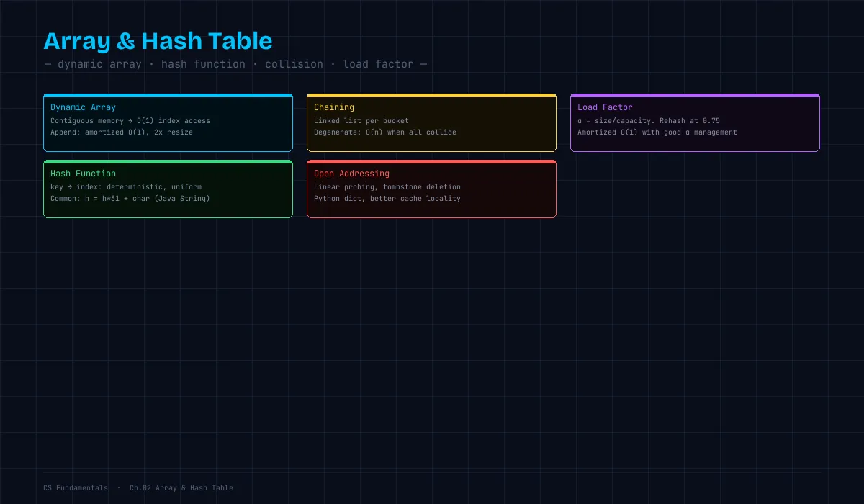Click the 'CS Fundamentals' footer text

pyautogui.click(x=76, y=488)
